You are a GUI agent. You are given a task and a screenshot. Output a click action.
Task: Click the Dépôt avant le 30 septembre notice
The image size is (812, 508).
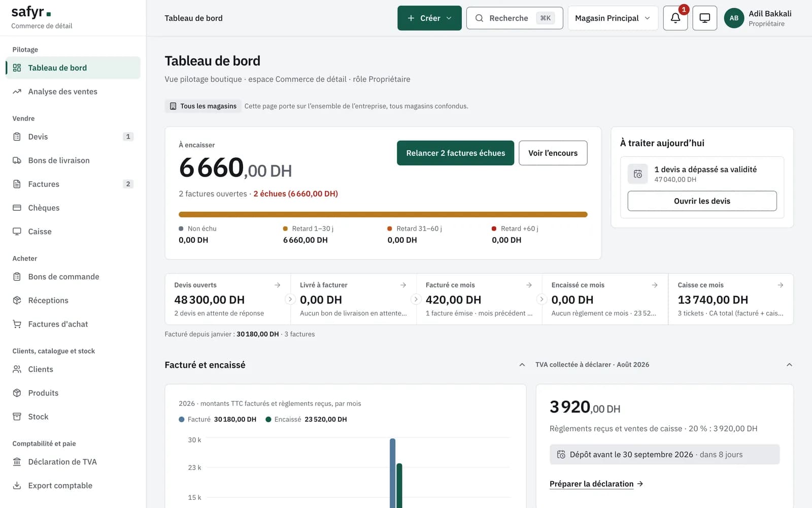[x=664, y=455]
